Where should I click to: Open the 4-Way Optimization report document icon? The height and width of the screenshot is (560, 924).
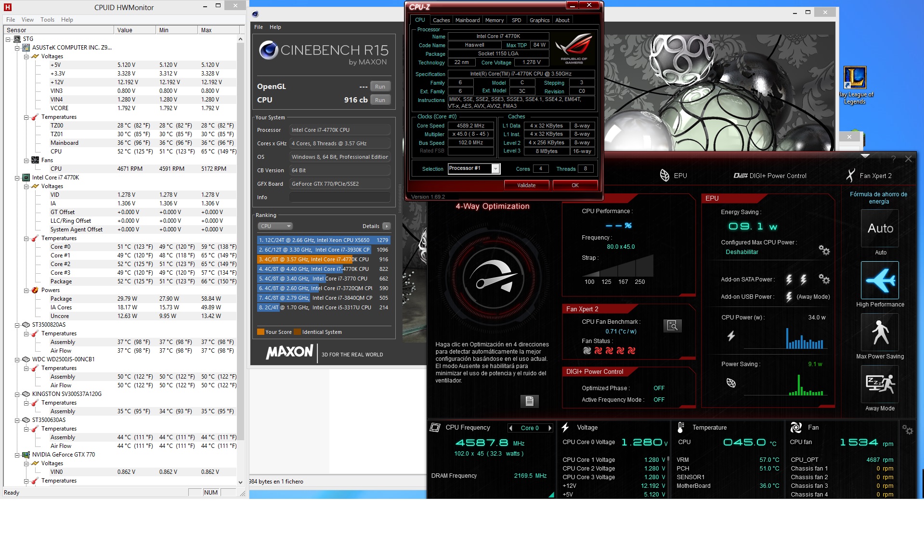click(529, 401)
